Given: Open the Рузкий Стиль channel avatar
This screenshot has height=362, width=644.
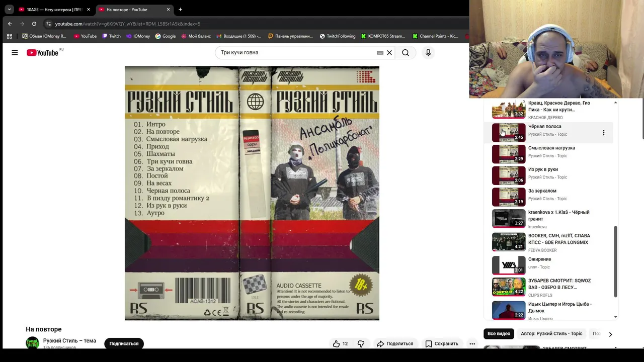Looking at the screenshot, I should point(32,343).
